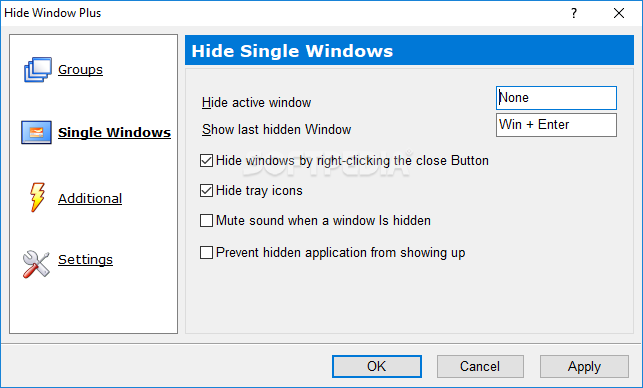
Task: Click the Groups stacked-windows icon
Action: point(38,70)
